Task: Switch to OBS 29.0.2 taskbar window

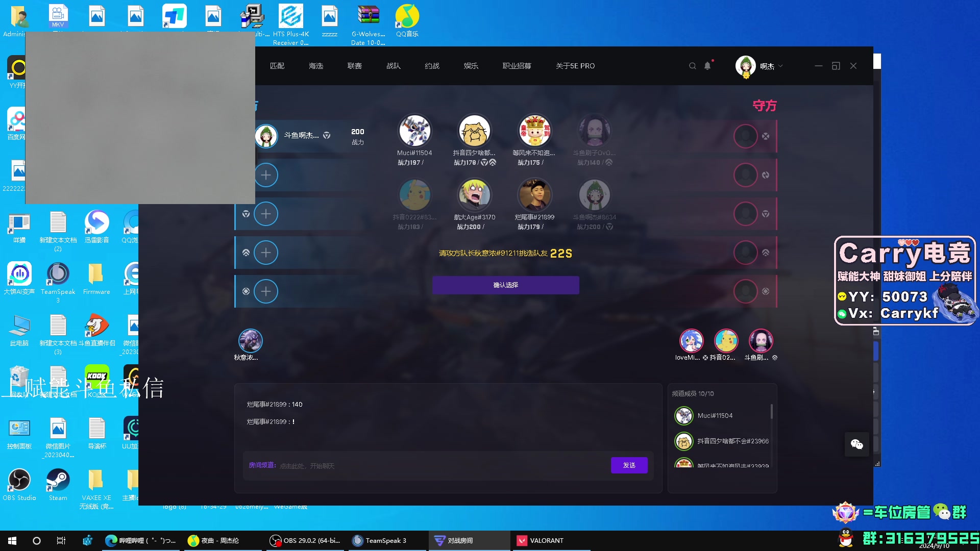Action: (x=305, y=540)
